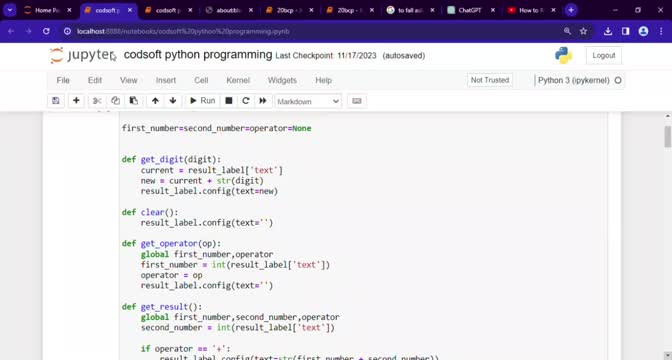
Task: Interrupt the kernel with stop icon
Action: point(229,101)
